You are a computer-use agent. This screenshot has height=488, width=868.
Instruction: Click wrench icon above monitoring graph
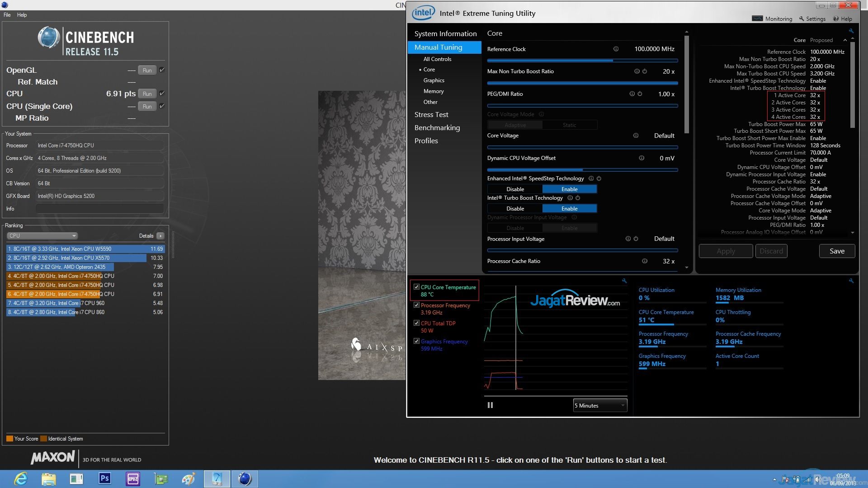tap(624, 281)
